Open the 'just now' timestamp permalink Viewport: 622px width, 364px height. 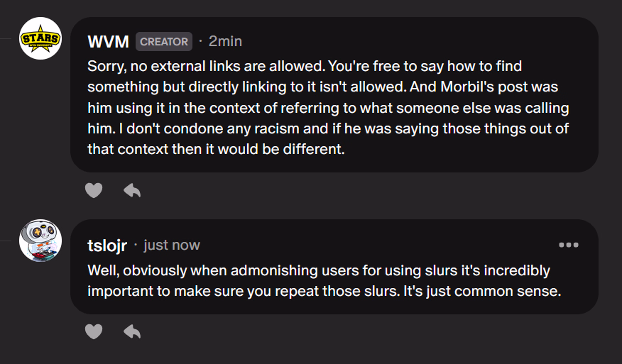[172, 245]
